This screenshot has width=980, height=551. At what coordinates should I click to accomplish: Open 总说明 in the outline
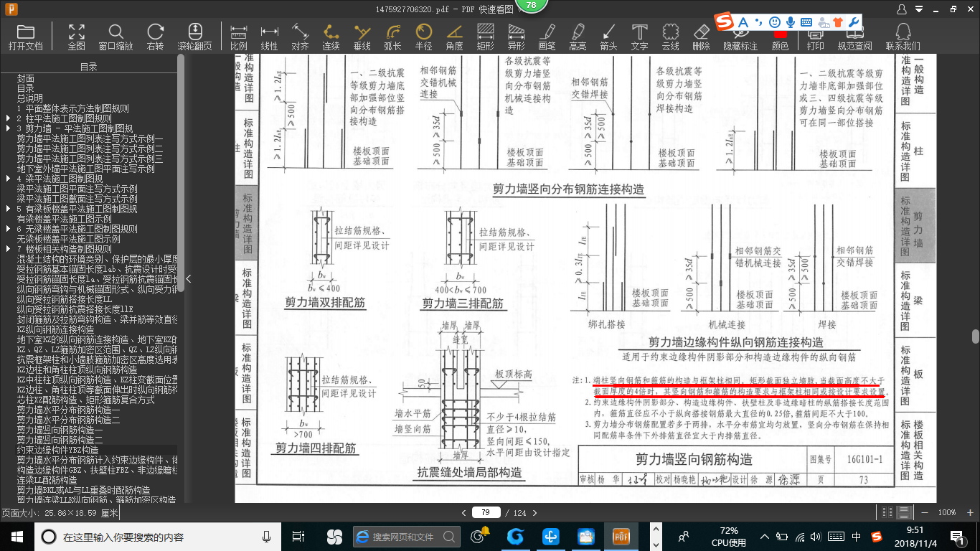[30, 98]
